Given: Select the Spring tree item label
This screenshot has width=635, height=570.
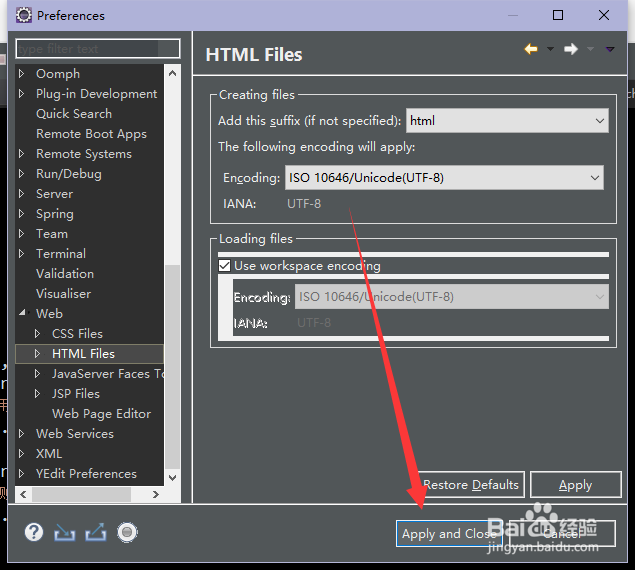Looking at the screenshot, I should [x=55, y=214].
